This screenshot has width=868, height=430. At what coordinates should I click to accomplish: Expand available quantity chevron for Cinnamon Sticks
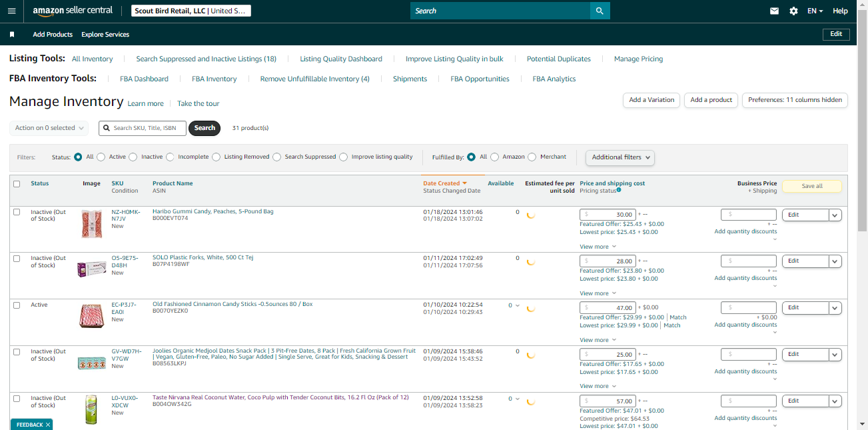click(x=518, y=305)
